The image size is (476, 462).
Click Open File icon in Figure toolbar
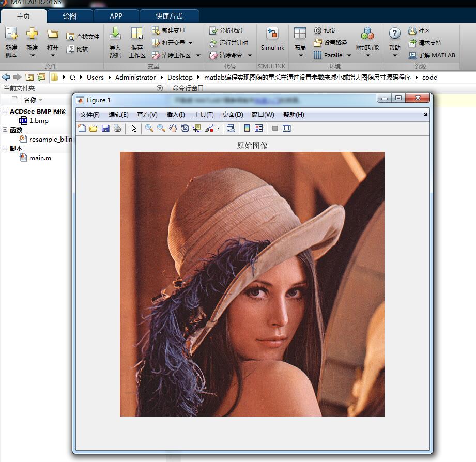[x=94, y=128]
